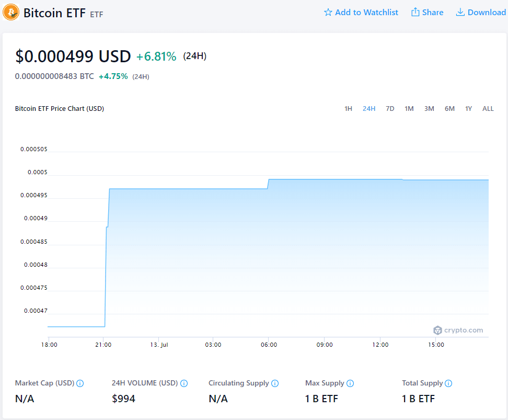Click the share icon in the header
The height and width of the screenshot is (420, 508).
415,12
